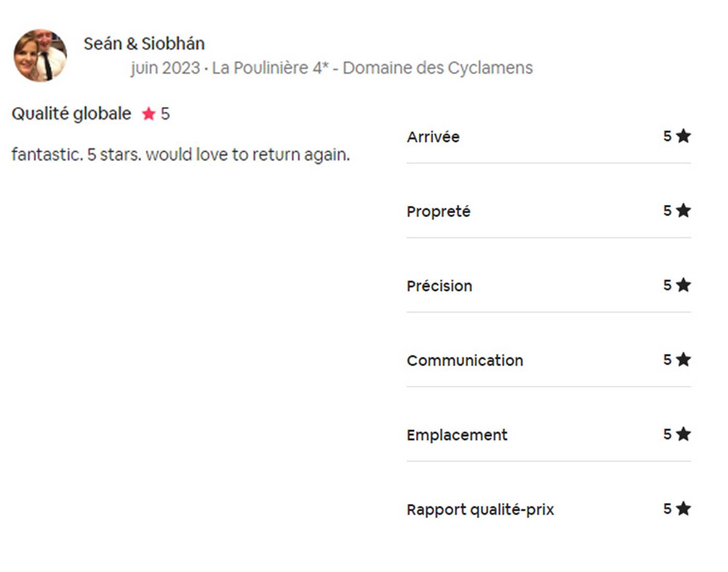Click the reviewers' profile photo
Screen dimensions: 728x572
click(x=40, y=55)
